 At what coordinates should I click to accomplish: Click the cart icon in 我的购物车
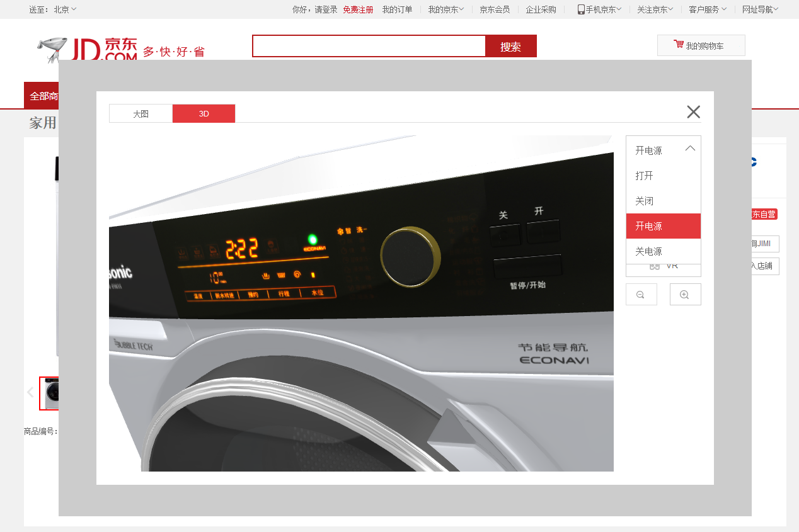tap(679, 44)
